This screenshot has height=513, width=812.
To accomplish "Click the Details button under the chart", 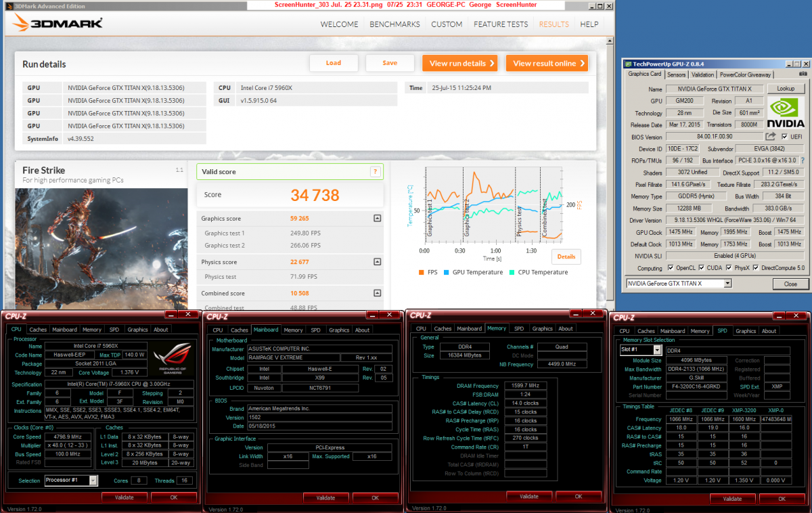I will (566, 256).
